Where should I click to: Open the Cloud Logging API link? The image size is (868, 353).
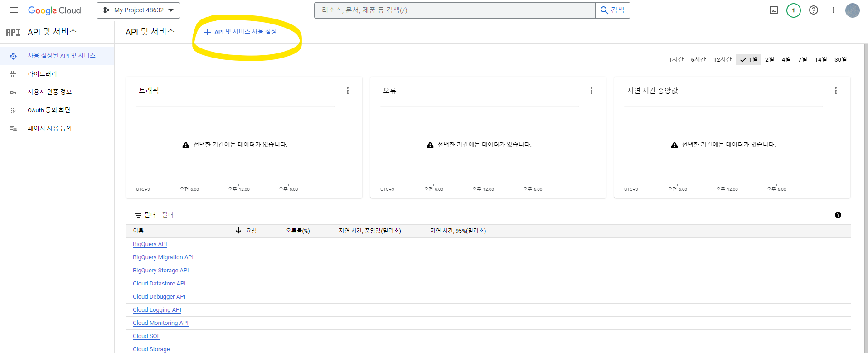click(x=157, y=310)
